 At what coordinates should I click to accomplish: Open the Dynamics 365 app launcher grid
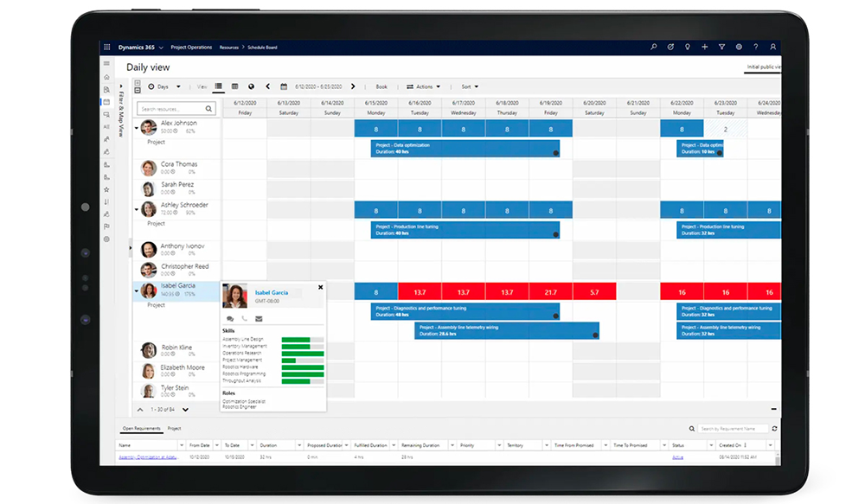click(x=107, y=47)
